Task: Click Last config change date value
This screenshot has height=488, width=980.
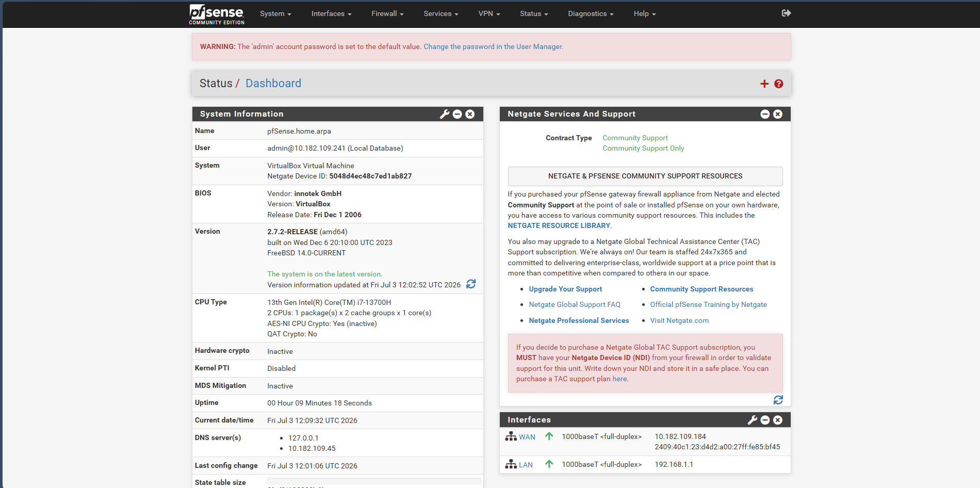Action: click(x=312, y=466)
